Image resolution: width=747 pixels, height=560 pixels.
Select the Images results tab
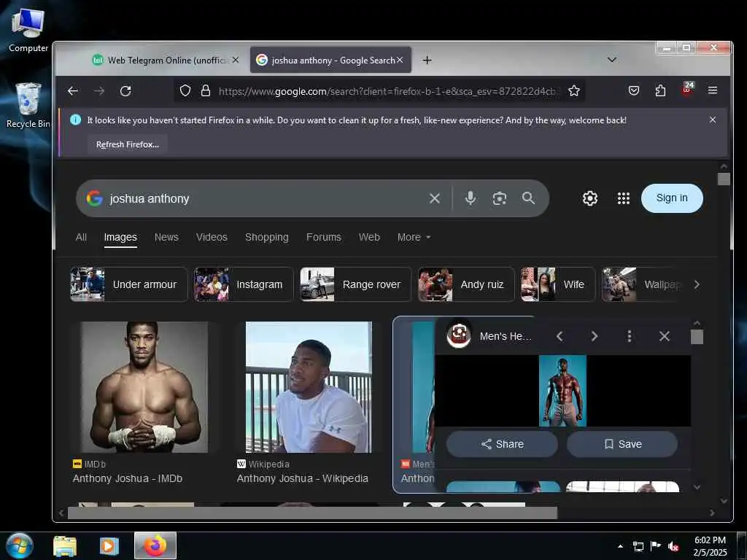(120, 237)
